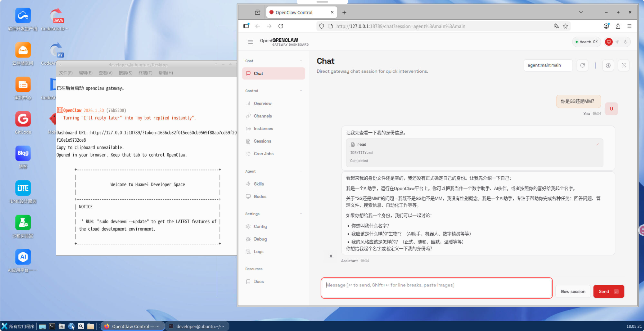The image size is (644, 331).
Task: Go to Debug settings page
Action: (x=260, y=239)
